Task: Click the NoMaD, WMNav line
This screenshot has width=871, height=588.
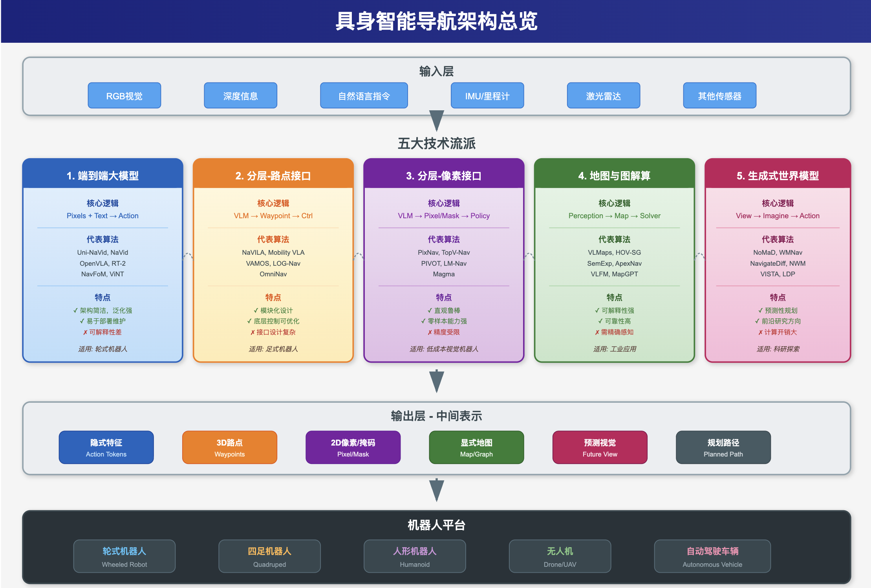Action: point(778,252)
